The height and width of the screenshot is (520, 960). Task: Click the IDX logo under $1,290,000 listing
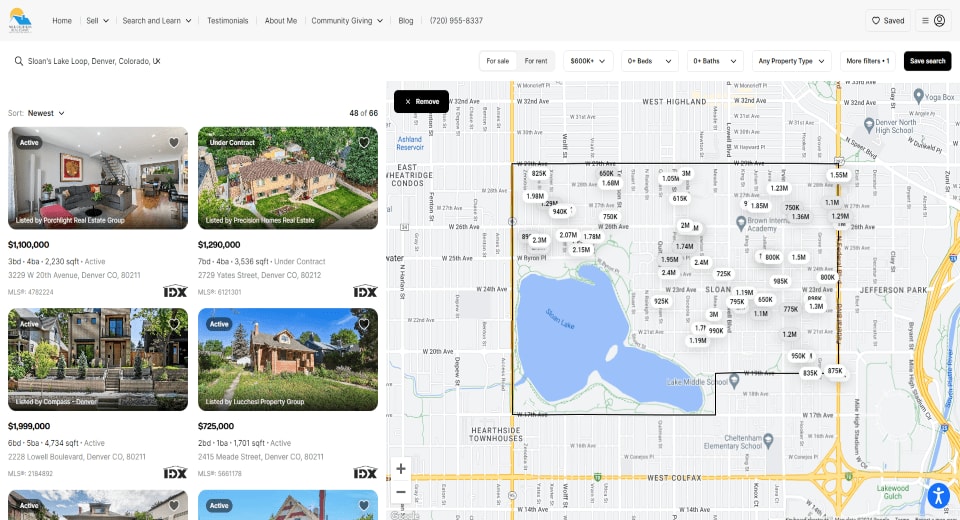pos(365,292)
